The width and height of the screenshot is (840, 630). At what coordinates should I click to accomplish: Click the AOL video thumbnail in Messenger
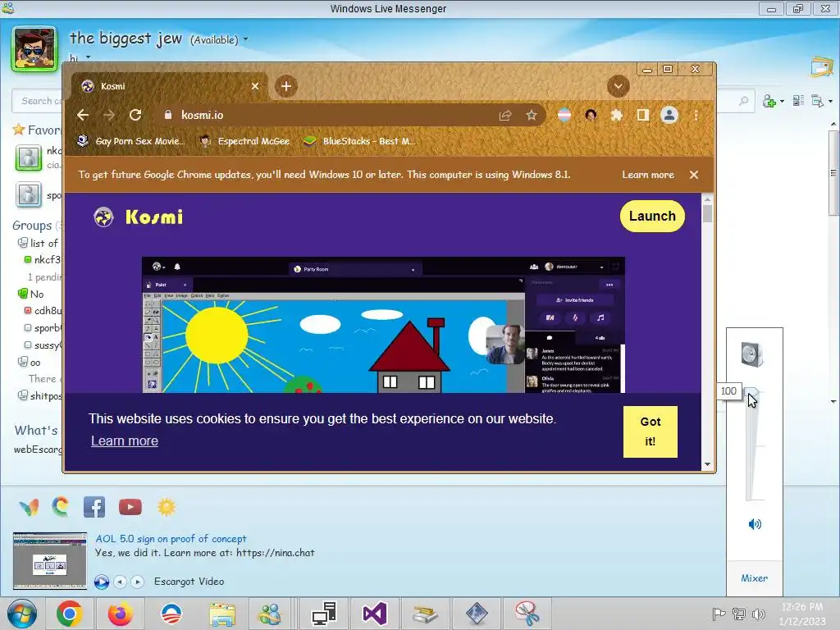[x=50, y=560]
